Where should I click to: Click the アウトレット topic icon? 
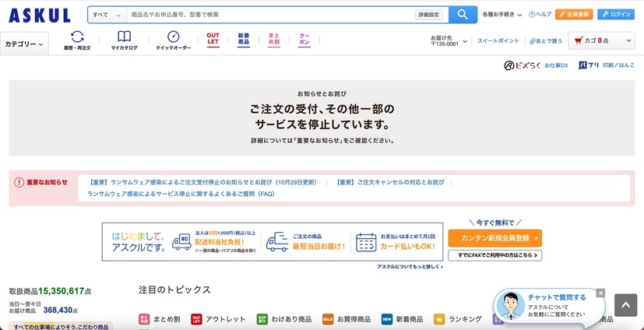coord(196,319)
